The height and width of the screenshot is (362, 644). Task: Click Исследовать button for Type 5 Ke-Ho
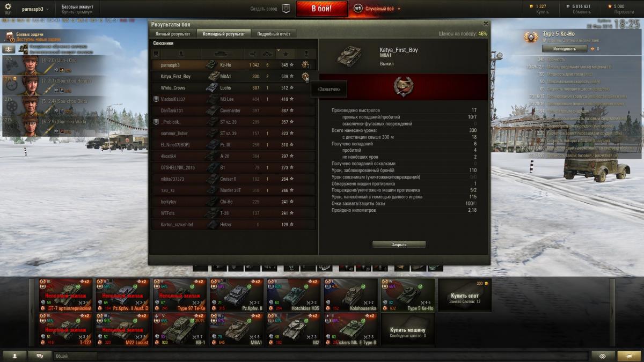564,49
